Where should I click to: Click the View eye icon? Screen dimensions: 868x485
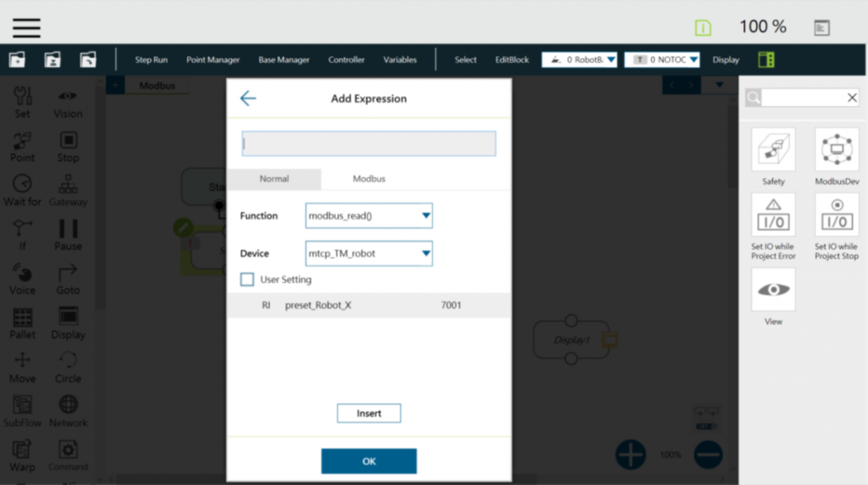click(773, 289)
